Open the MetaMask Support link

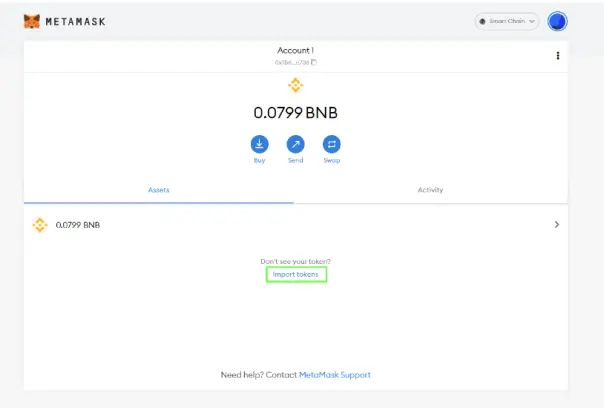(x=335, y=375)
